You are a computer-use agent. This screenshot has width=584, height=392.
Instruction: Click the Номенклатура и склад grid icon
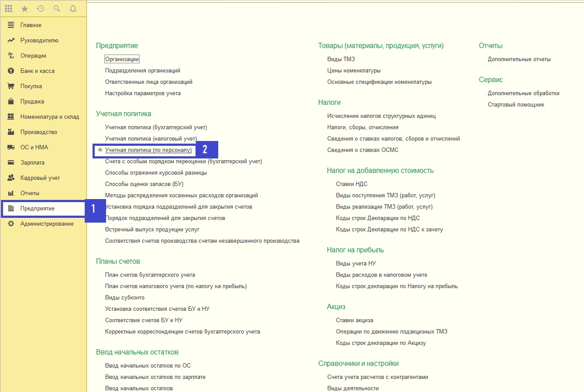tap(11, 117)
